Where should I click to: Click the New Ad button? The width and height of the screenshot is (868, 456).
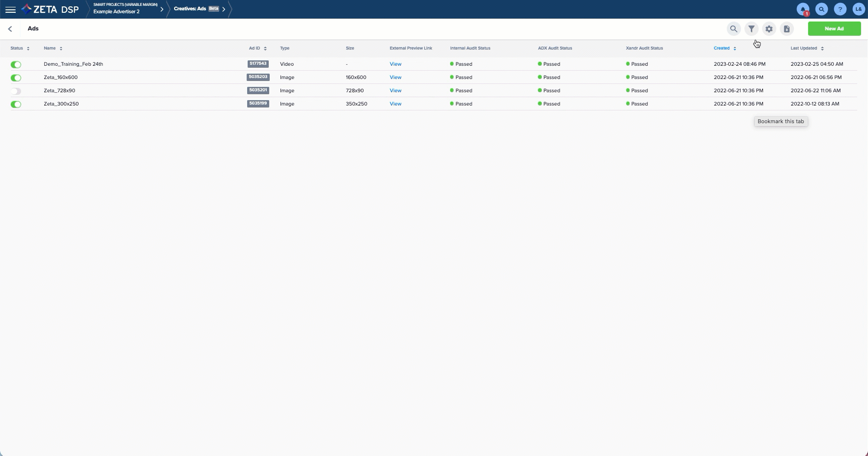(x=834, y=28)
